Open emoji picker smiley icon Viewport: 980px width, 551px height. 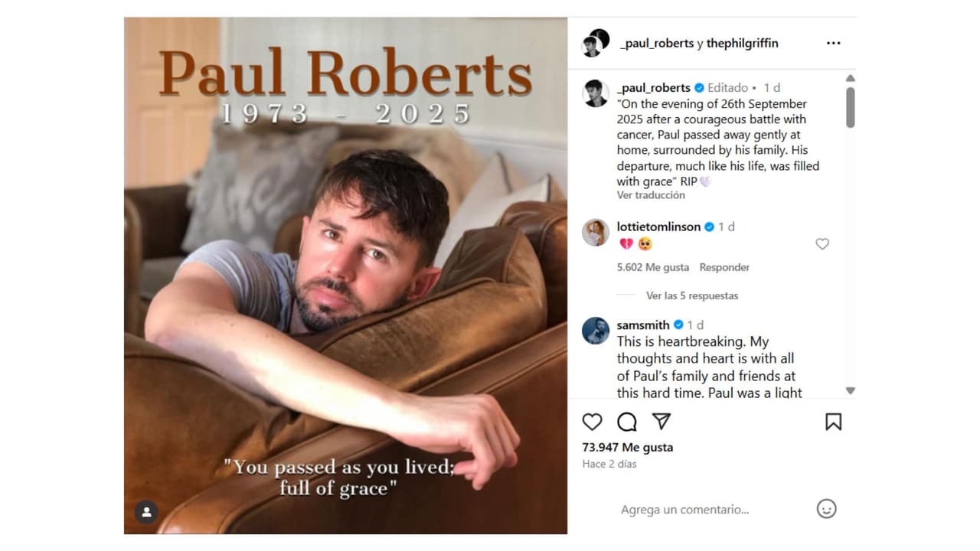[826, 509]
